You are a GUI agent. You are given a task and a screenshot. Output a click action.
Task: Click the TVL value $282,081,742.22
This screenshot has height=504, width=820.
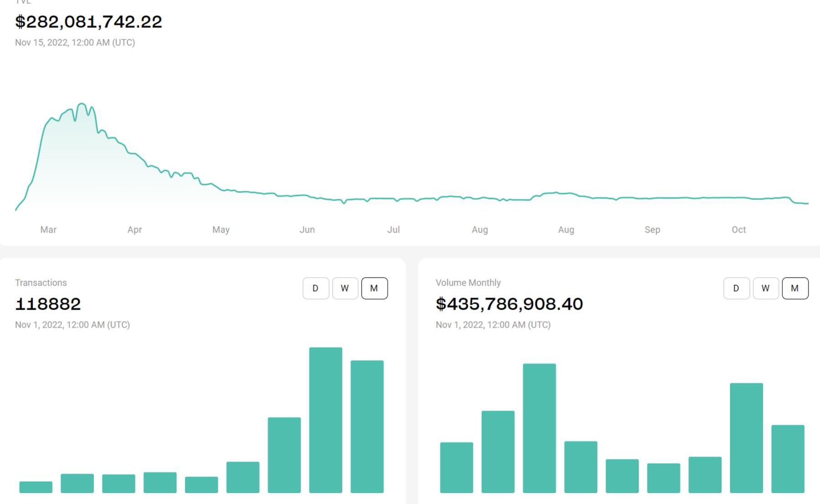pos(88,21)
